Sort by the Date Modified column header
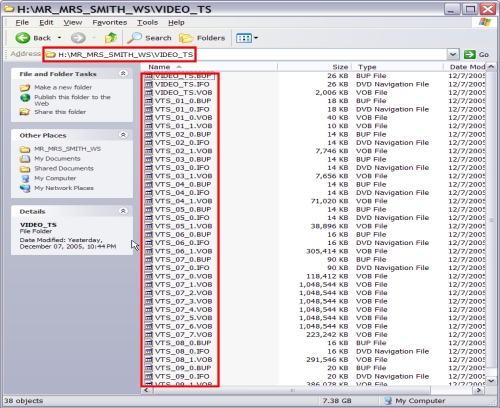 click(x=465, y=67)
